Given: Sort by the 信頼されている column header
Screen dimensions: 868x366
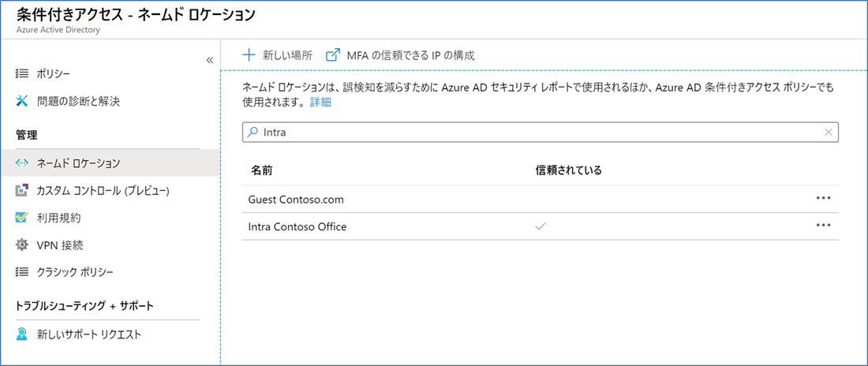Looking at the screenshot, I should [568, 170].
